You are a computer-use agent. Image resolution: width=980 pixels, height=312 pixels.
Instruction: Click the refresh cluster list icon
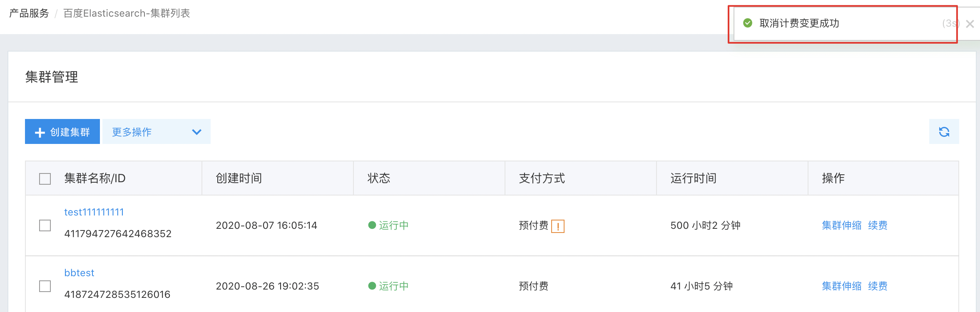click(x=944, y=132)
